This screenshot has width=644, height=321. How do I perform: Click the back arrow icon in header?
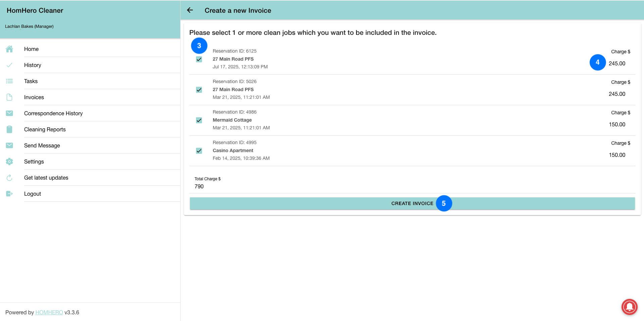click(x=190, y=10)
